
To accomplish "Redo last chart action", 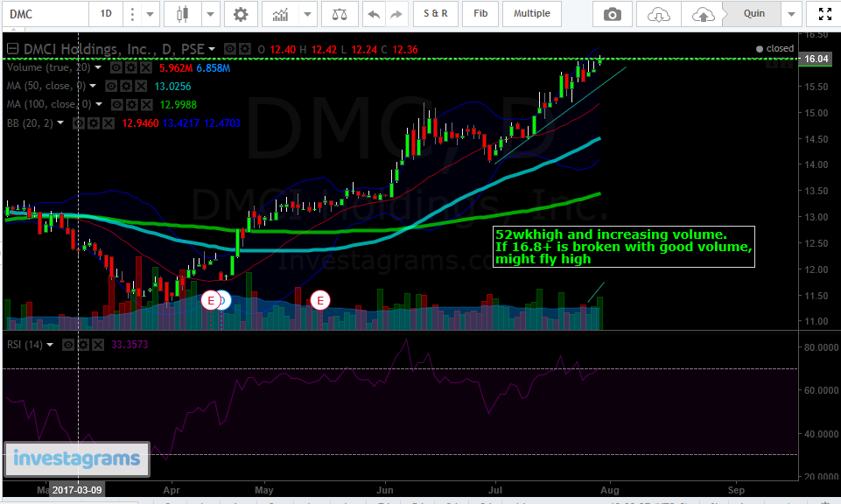I will [396, 14].
